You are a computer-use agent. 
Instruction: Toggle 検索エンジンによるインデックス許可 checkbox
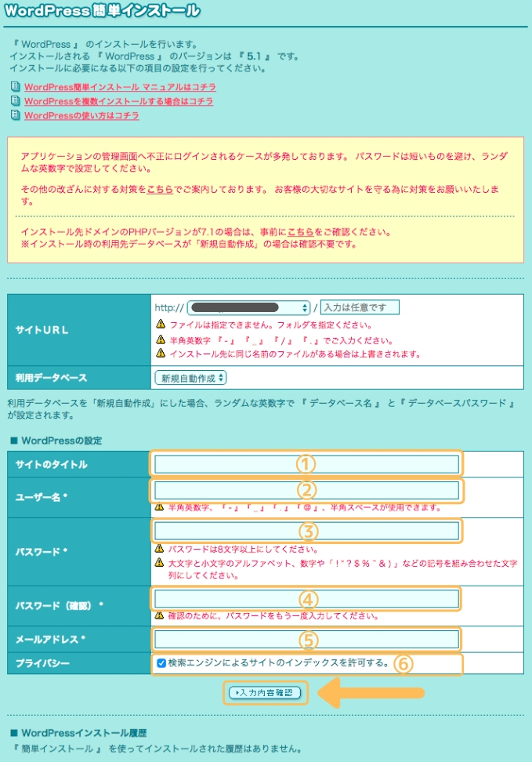[161, 663]
